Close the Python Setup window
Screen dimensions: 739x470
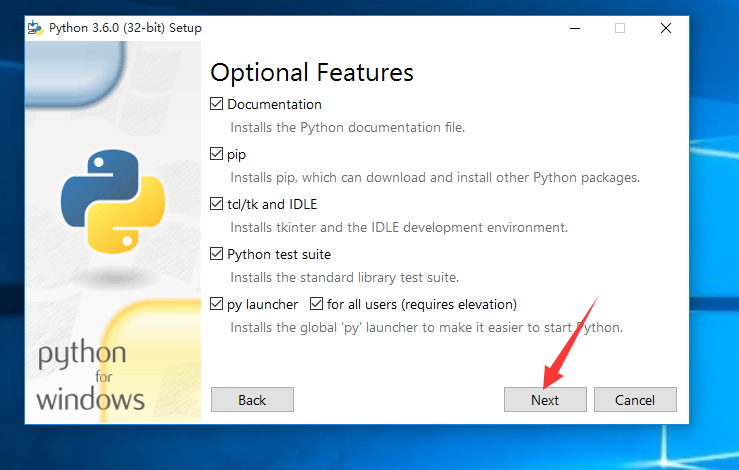pyautogui.click(x=666, y=28)
